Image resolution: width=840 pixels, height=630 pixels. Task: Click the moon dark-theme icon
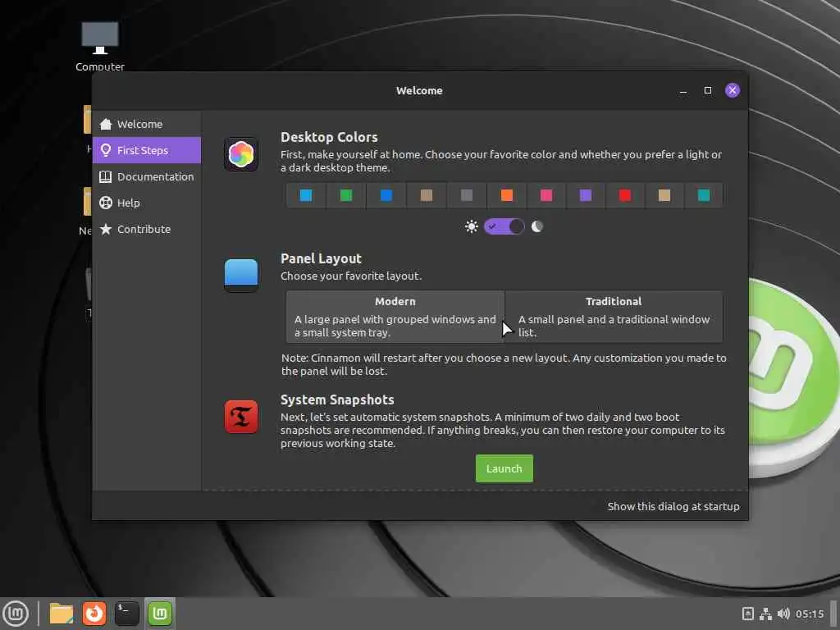[536, 226]
